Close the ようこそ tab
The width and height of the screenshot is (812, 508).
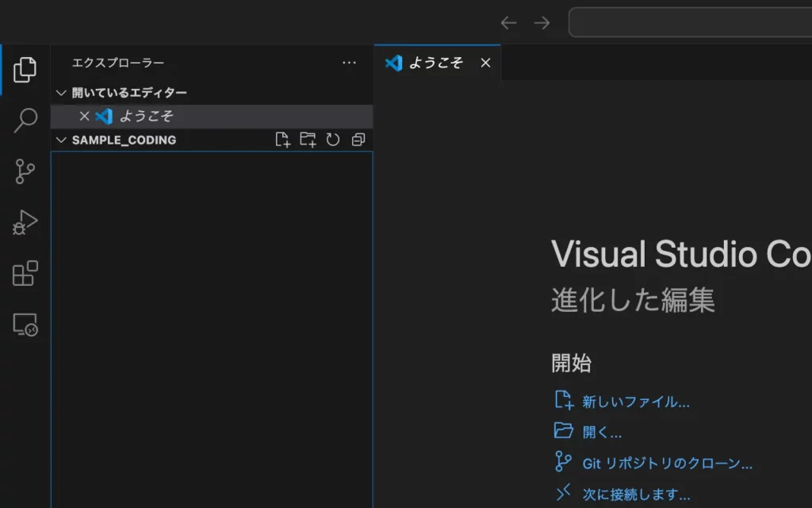(x=485, y=63)
